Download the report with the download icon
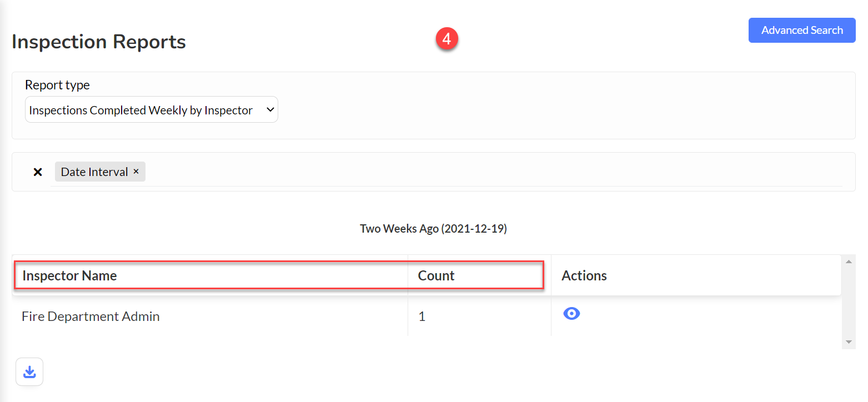 click(29, 372)
